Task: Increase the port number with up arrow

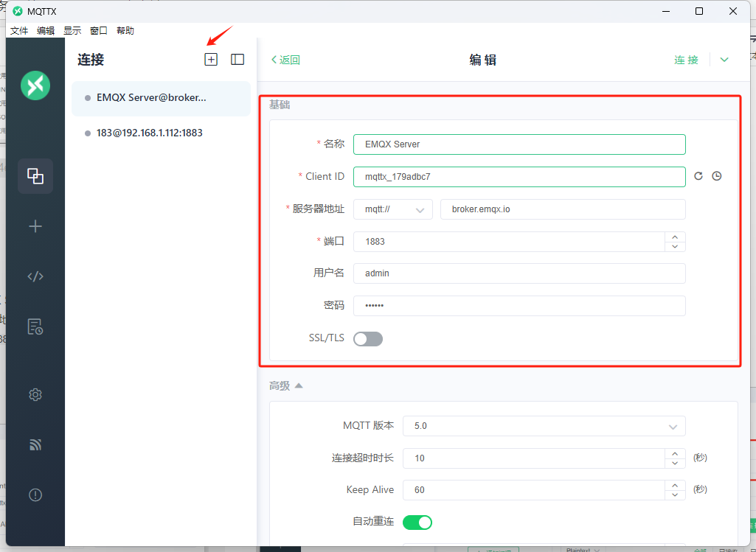Action: 675,237
